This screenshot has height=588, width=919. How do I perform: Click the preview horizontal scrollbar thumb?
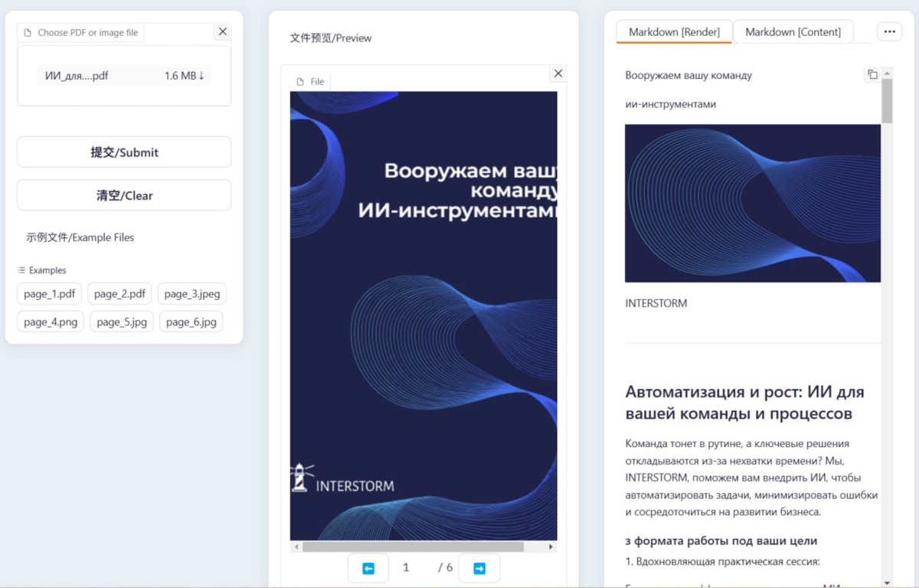(x=413, y=547)
